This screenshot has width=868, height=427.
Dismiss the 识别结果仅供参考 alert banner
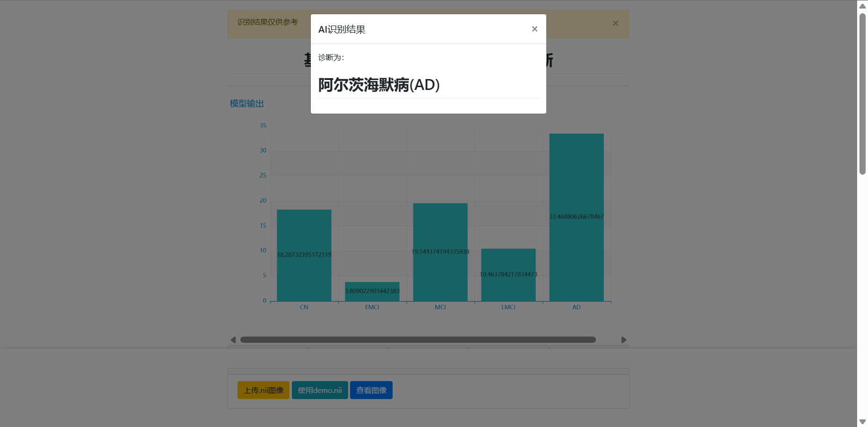pyautogui.click(x=615, y=23)
